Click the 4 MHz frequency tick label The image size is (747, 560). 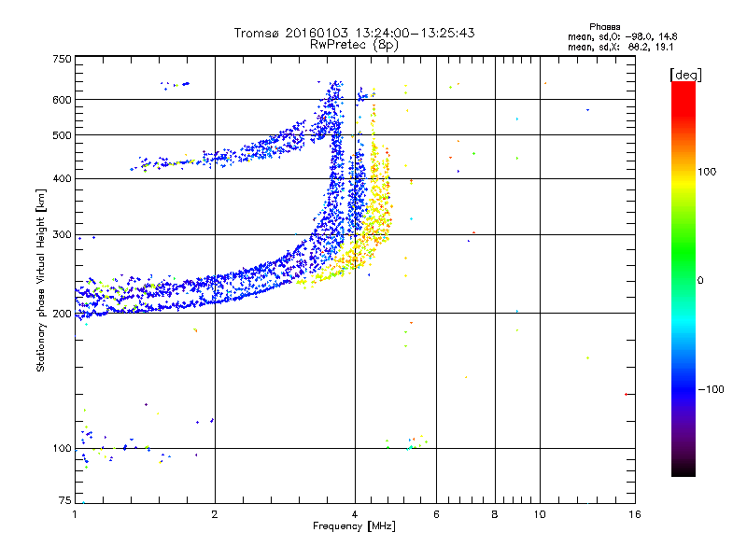pos(355,514)
